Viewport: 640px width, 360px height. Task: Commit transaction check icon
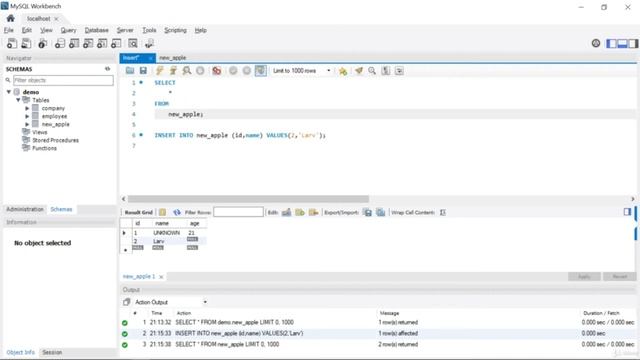coord(233,71)
